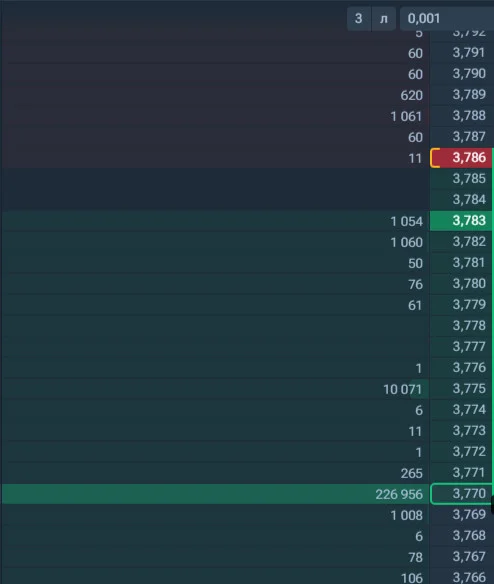Screen dimensions: 494x584
Task: Select the highlighted bid price 3,783
Action: click(x=461, y=220)
